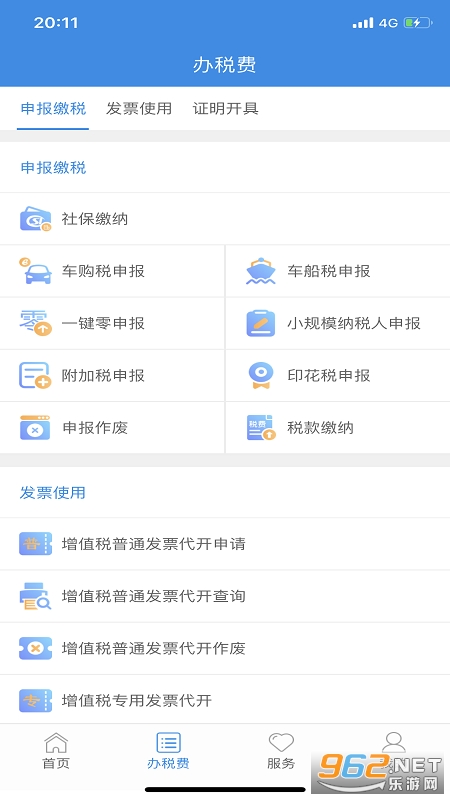The height and width of the screenshot is (800, 450).
Task: Open 小规模纳税人申报
Action: pyautogui.click(x=338, y=323)
